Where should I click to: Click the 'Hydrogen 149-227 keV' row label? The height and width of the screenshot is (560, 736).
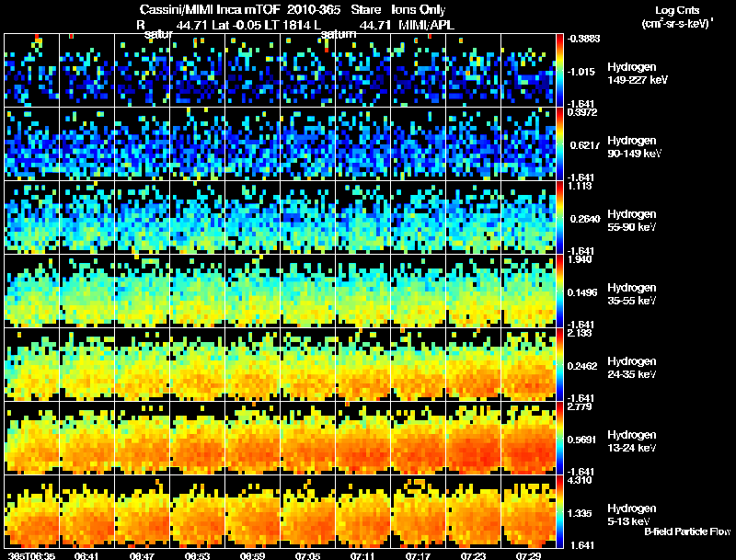pyautogui.click(x=637, y=74)
